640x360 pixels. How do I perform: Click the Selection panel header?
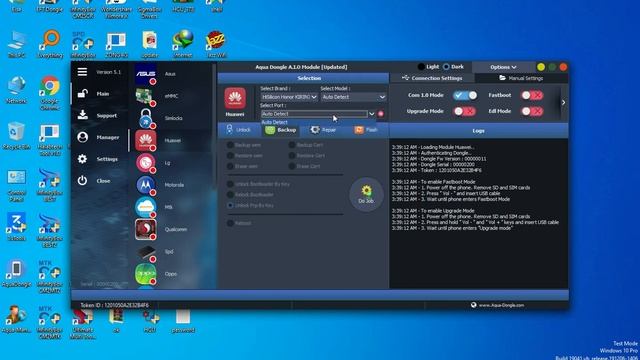tap(303, 78)
